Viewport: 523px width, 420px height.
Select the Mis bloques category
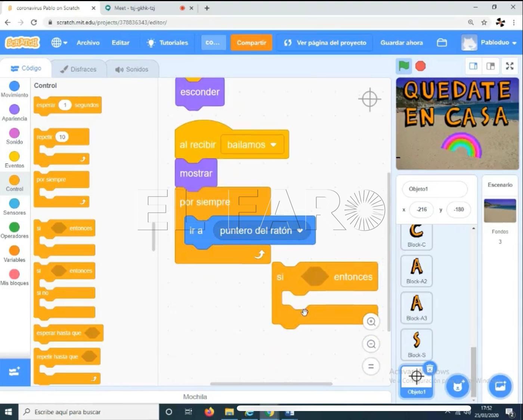tap(14, 277)
